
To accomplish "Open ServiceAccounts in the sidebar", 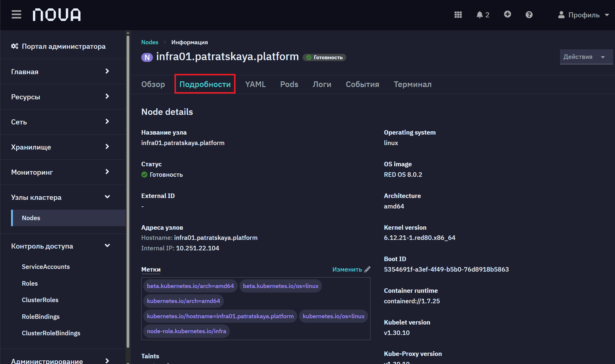I will point(46,266).
